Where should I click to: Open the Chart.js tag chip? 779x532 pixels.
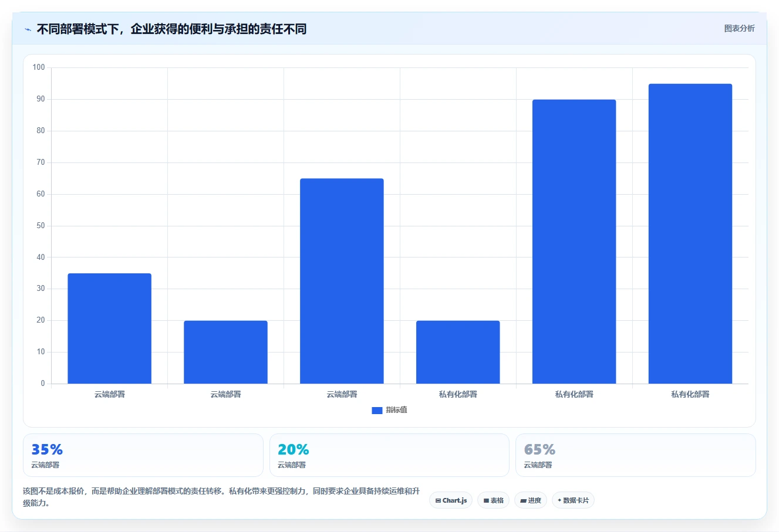pos(451,500)
